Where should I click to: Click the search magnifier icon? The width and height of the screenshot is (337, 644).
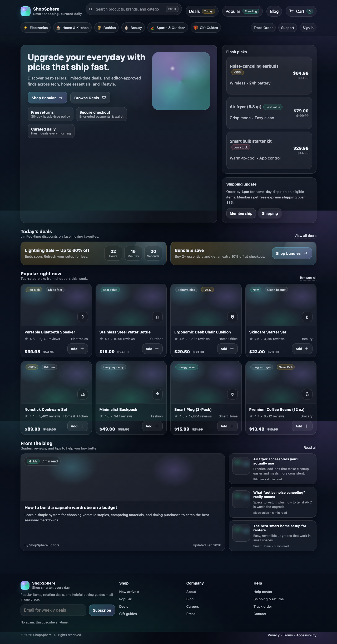(x=91, y=9)
